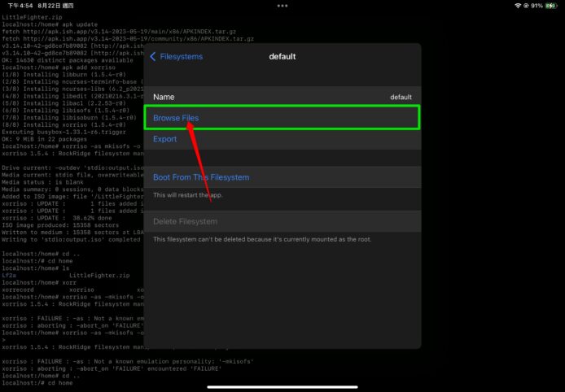Tap the Wi-Fi status icon

(516, 6)
